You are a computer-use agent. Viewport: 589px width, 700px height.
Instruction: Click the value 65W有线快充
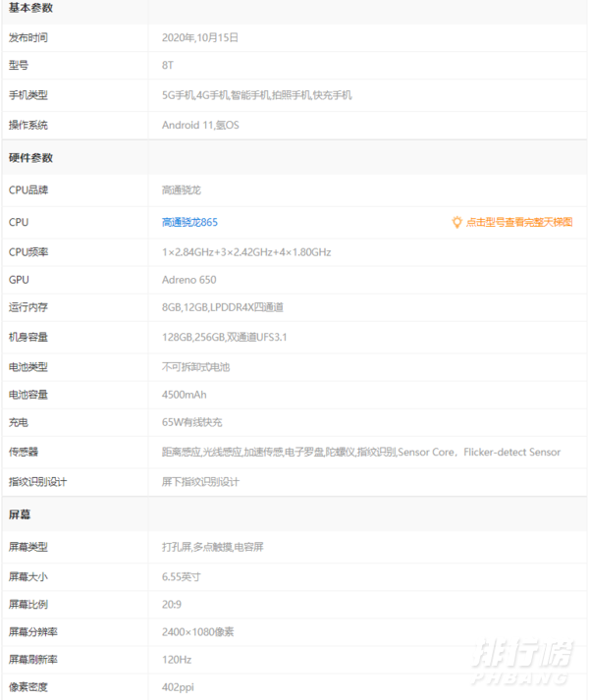[192, 422]
